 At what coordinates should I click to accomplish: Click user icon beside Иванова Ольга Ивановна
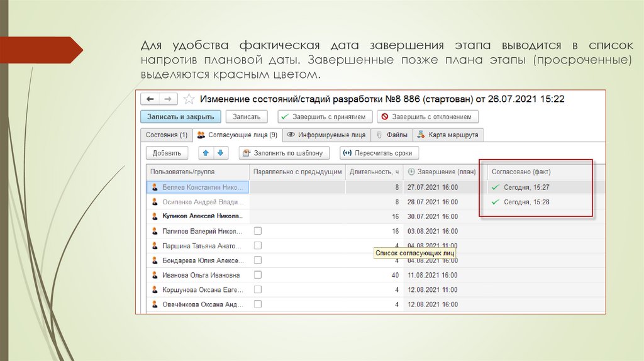(x=154, y=275)
